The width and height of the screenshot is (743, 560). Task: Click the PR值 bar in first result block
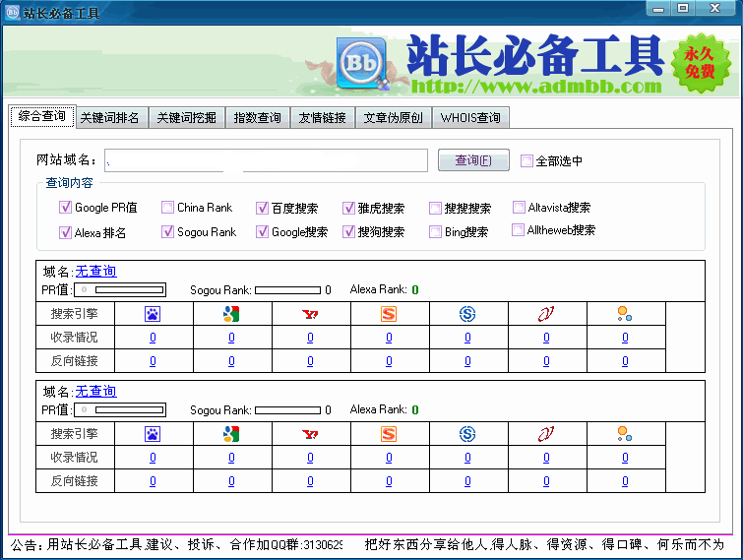pos(120,289)
